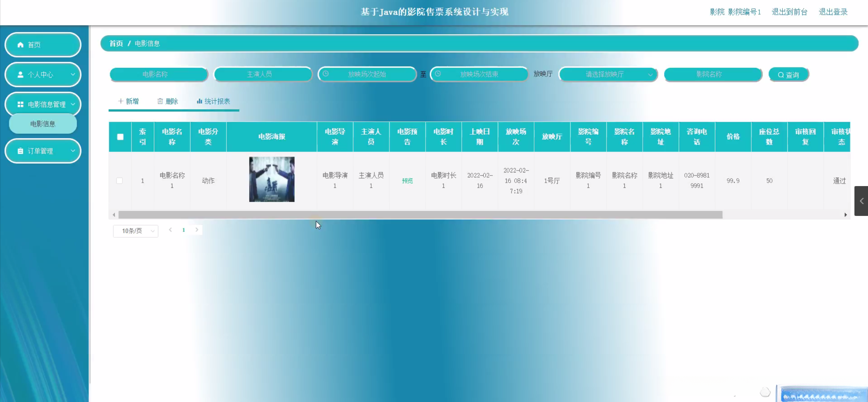Click the 退出登录 link
Viewport: 868px width, 402px height.
tap(833, 12)
